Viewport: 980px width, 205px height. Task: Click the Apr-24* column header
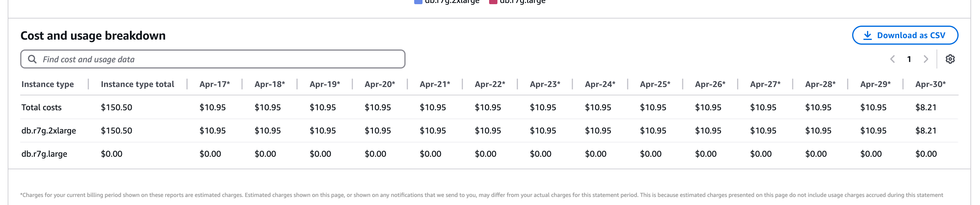[600, 84]
